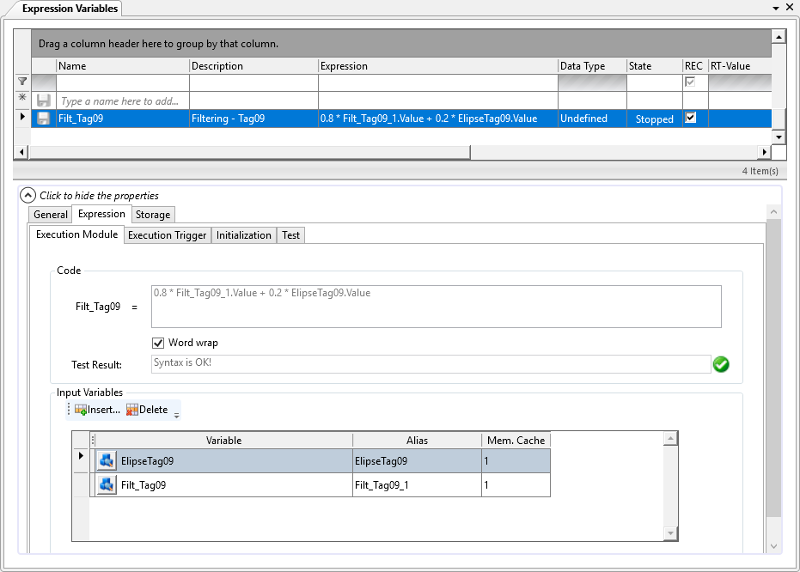Click the properties pane vertical scrollbar thumb
Image resolution: width=800 pixels, height=572 pixels.
pos(773,368)
